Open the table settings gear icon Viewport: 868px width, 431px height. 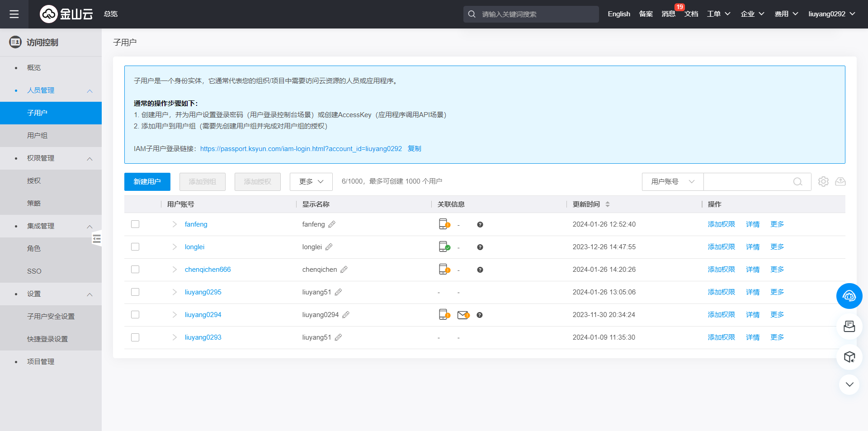(823, 181)
